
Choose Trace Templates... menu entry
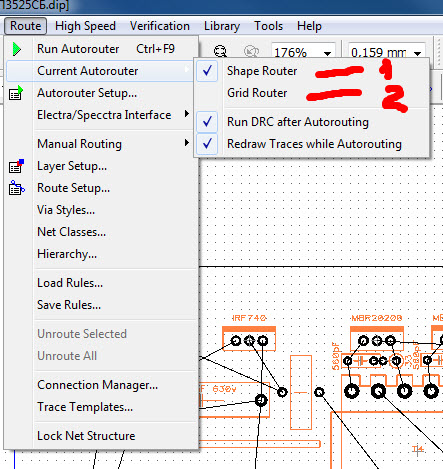100,407
